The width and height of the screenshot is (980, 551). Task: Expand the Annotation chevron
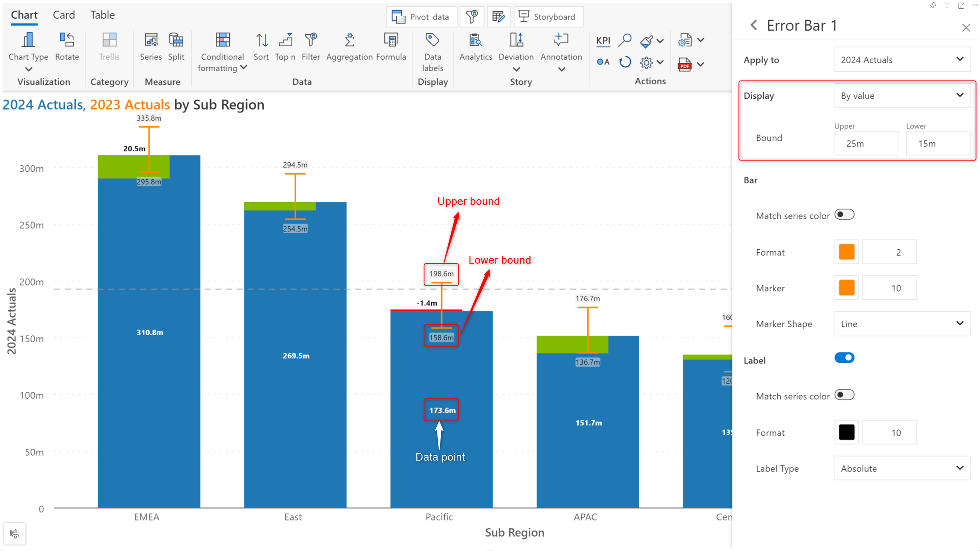pos(561,69)
